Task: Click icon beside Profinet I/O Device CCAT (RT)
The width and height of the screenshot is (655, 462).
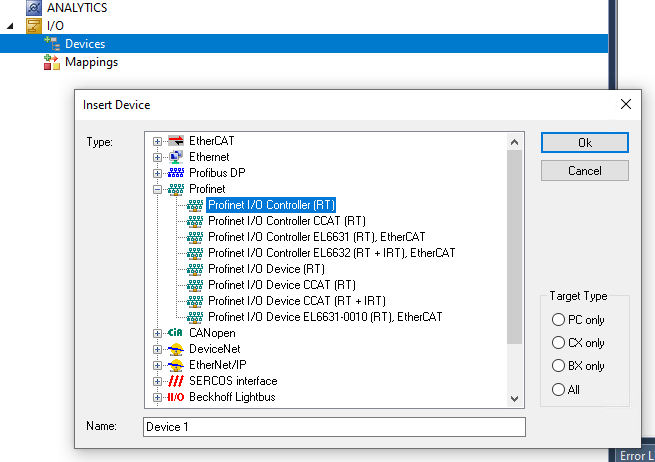Action: pyautogui.click(x=195, y=285)
